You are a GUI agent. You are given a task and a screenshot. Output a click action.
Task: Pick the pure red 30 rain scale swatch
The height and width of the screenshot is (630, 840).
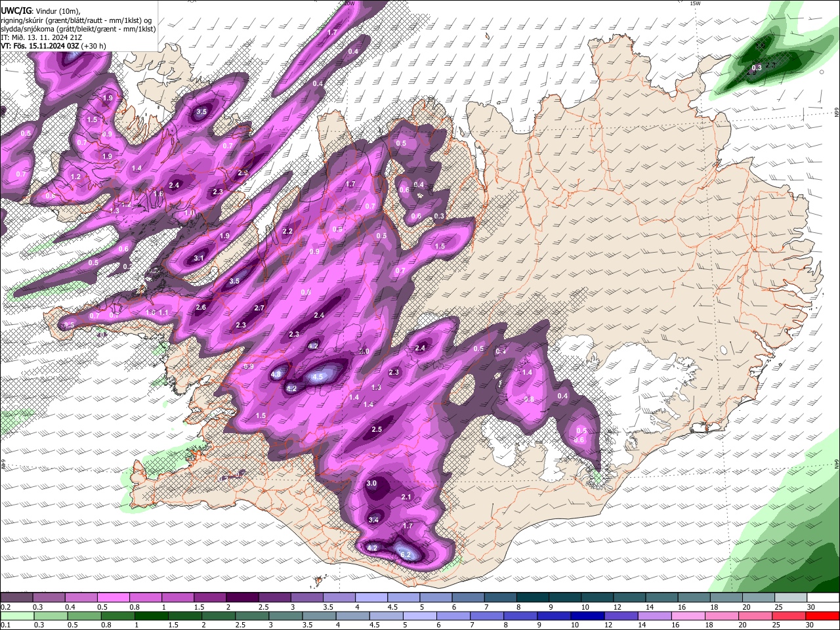[823, 616]
